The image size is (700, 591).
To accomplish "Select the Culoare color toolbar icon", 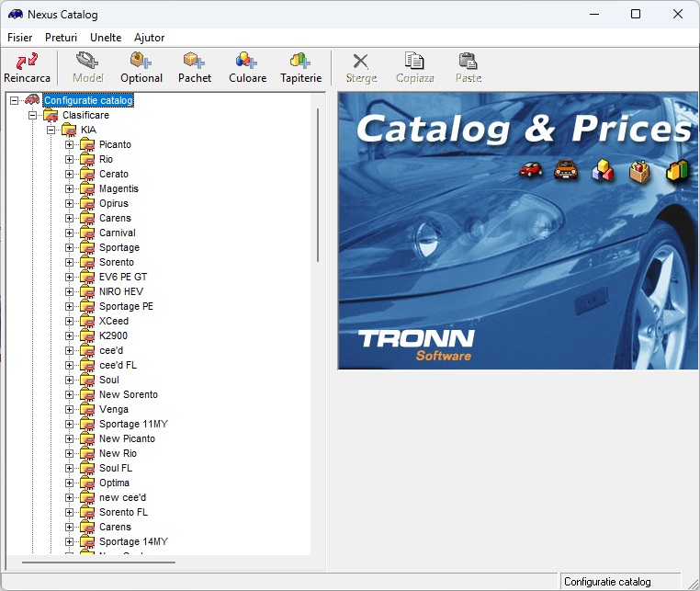I will pos(247,62).
